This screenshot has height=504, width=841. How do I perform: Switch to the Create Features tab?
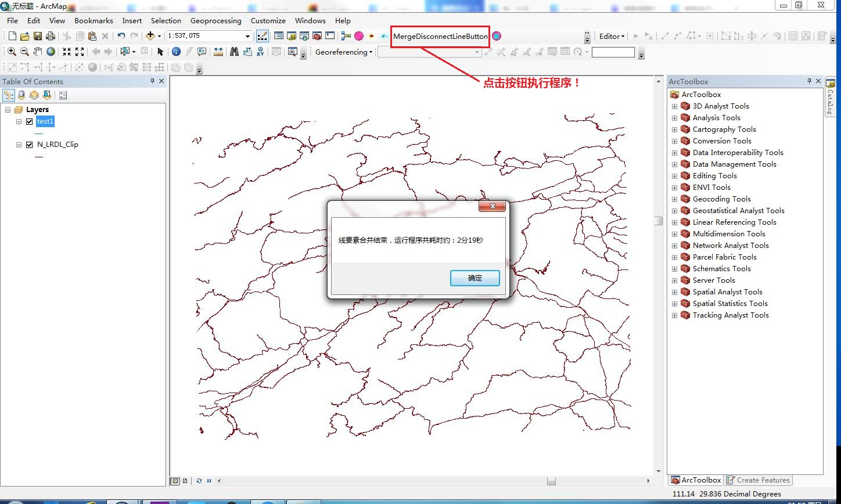[758, 480]
